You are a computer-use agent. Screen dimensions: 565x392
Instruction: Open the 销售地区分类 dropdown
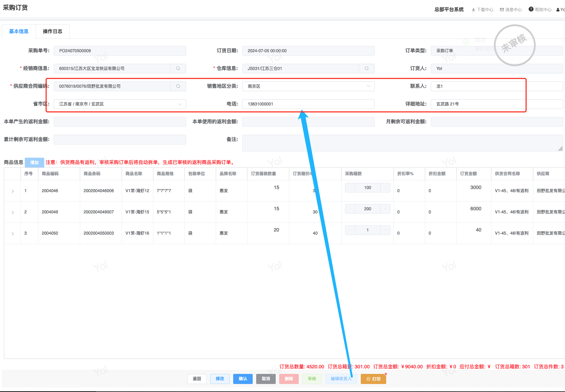point(308,86)
